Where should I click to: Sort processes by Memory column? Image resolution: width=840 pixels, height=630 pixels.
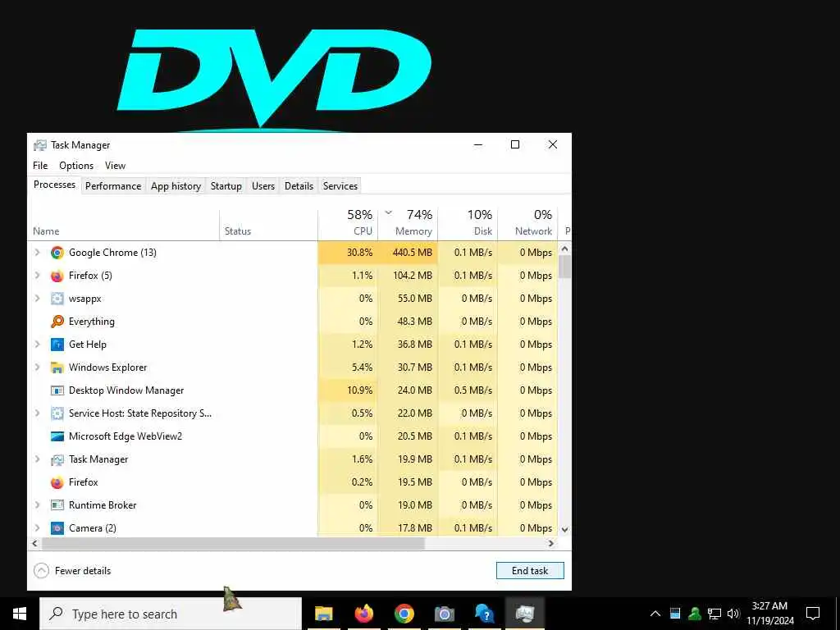click(x=408, y=223)
